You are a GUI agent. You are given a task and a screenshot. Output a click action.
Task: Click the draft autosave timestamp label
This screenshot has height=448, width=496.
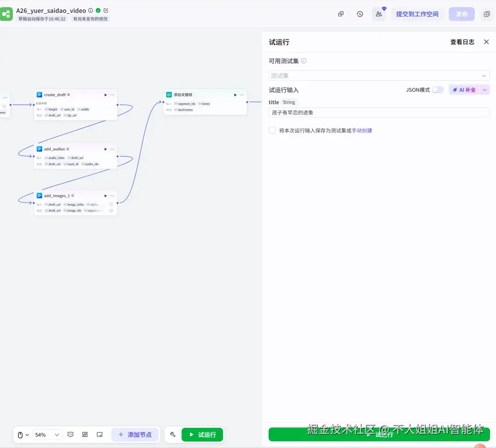(42, 19)
